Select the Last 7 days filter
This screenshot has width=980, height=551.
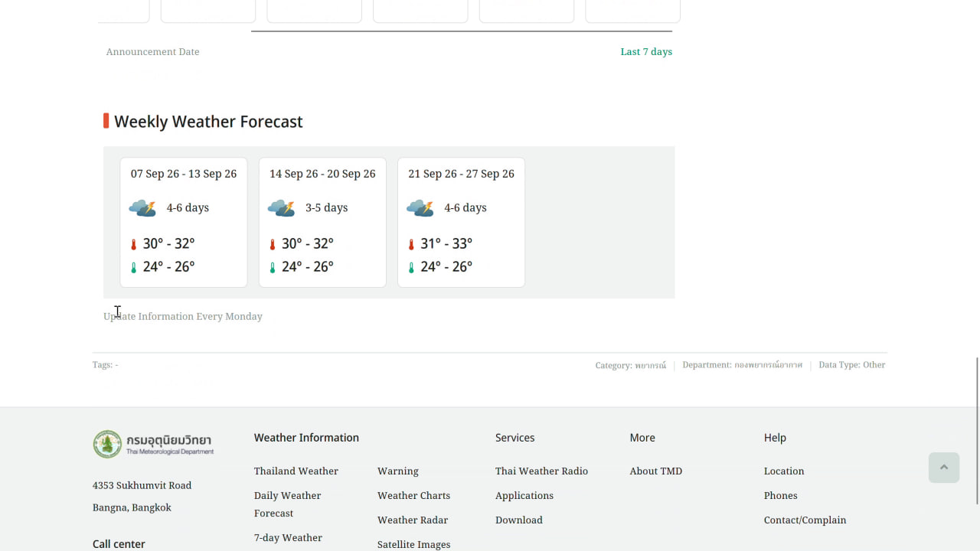[646, 52]
